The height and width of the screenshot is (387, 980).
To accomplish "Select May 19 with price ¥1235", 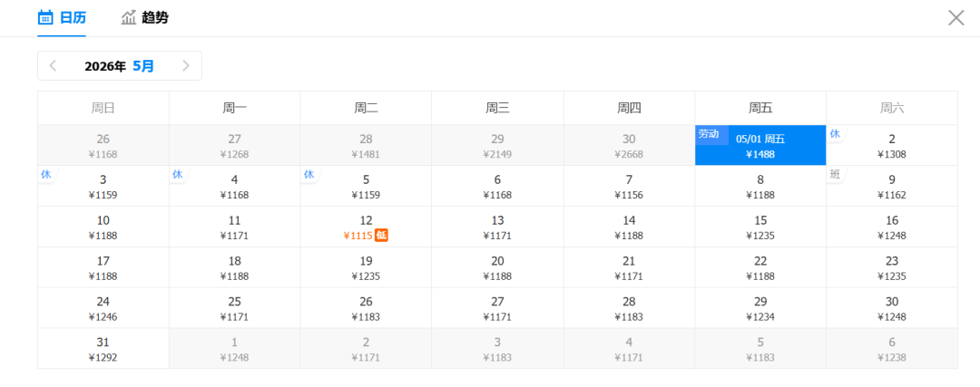I will tap(366, 267).
